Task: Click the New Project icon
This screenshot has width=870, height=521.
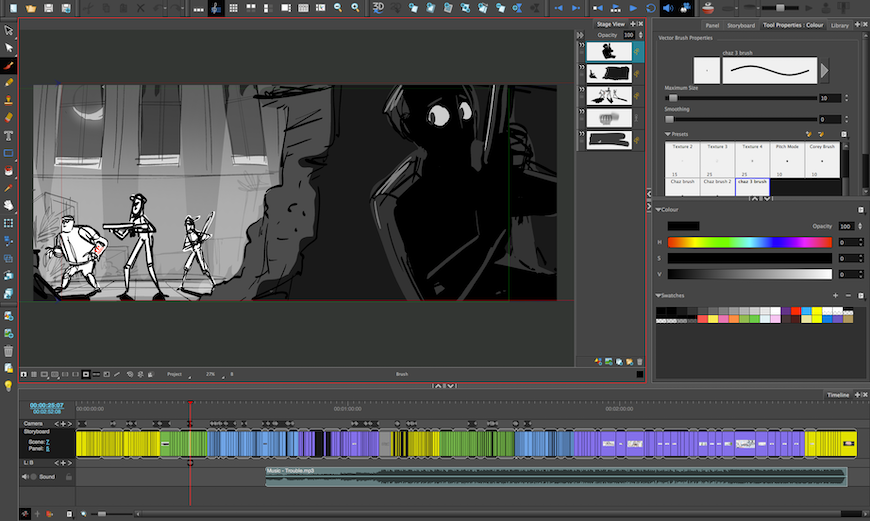Action: [13, 8]
